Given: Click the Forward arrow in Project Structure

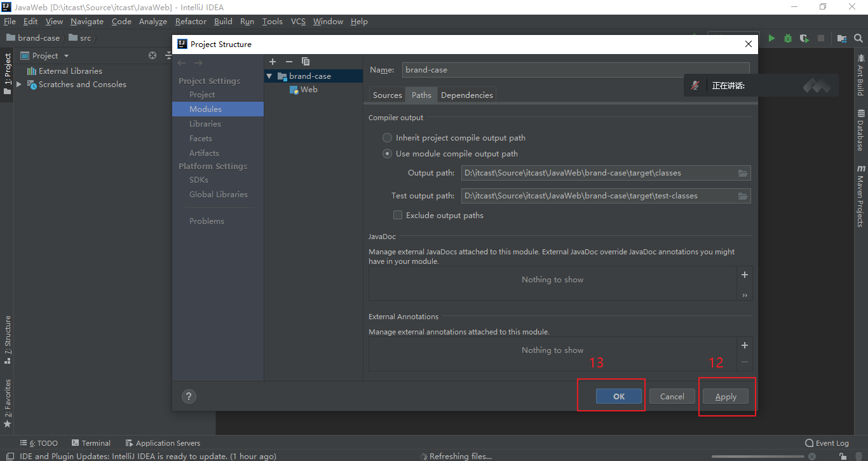Looking at the screenshot, I should point(198,63).
